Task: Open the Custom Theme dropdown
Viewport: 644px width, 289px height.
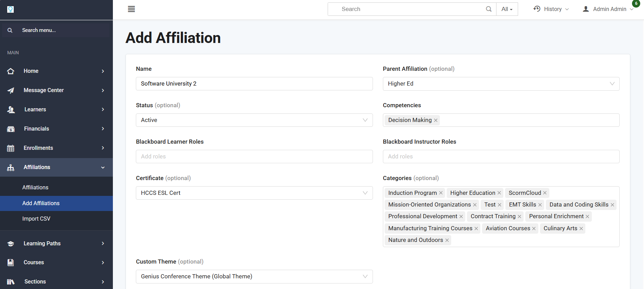Action: click(x=254, y=277)
